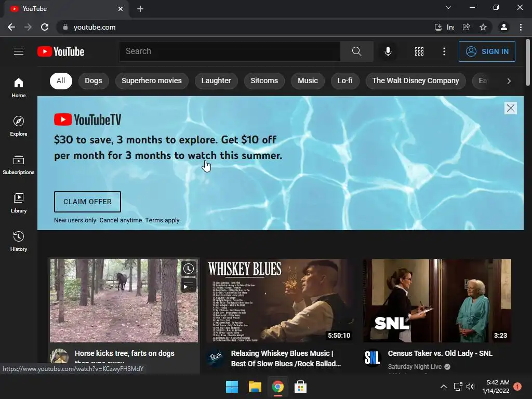The height and width of the screenshot is (399, 532).
Task: Close the YouTube TV banner ad
Action: 511,108
